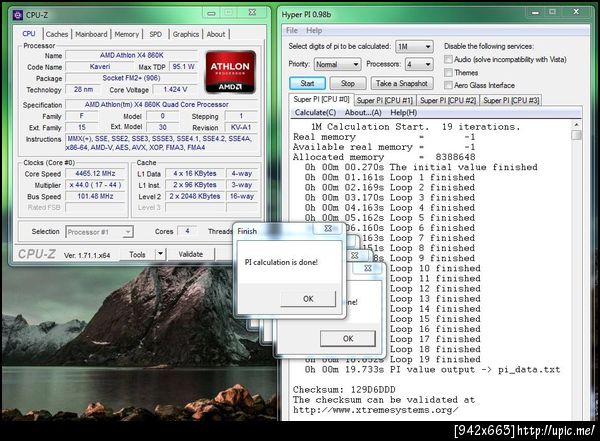
Task: Switch to the CPU tab in CPU-Z
Action: 29,34
